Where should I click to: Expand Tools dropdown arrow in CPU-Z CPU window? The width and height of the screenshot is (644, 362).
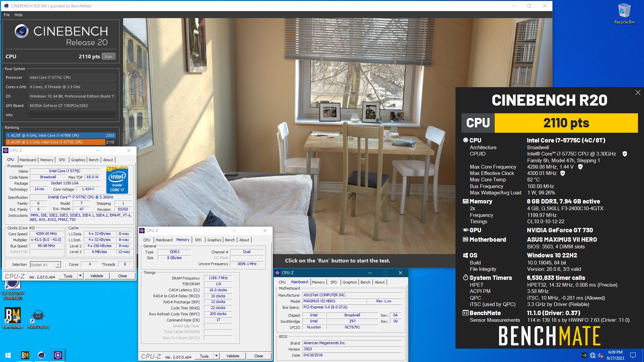coord(80,276)
